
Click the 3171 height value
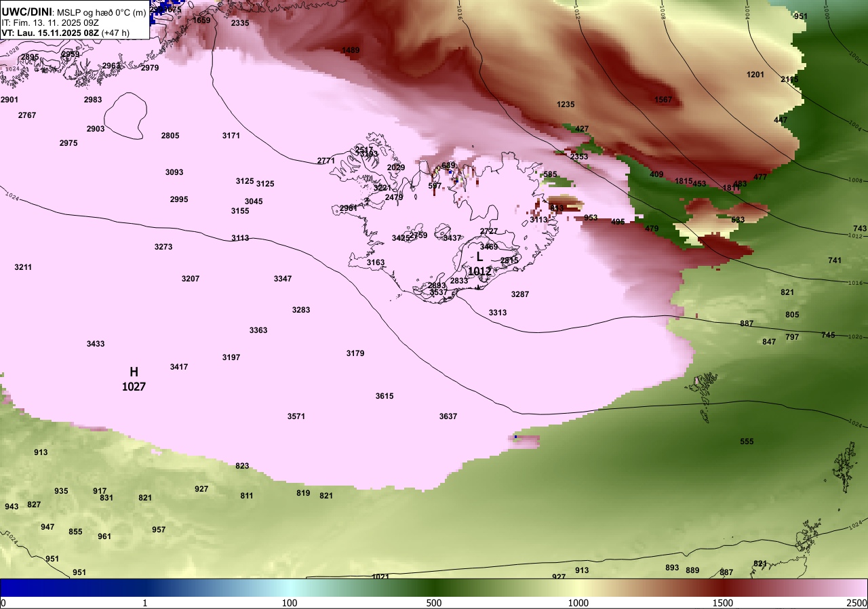click(x=231, y=136)
